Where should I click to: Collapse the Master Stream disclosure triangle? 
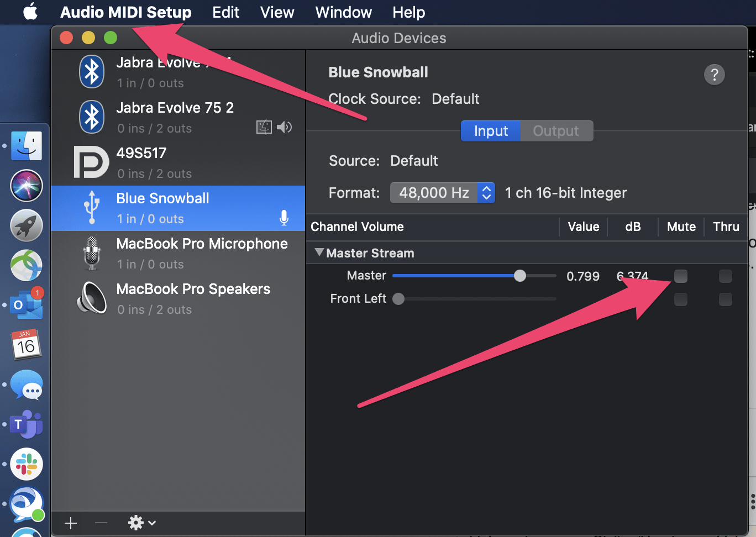click(319, 252)
